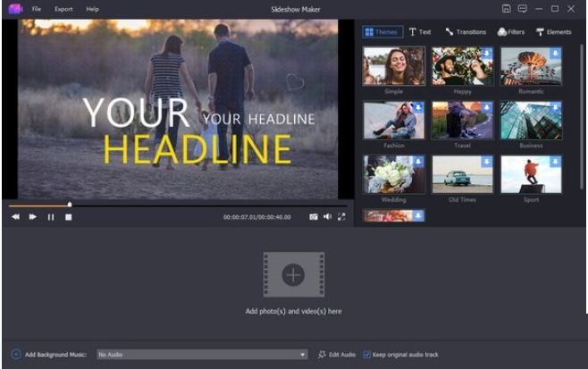Screen dimensions: 588x369
Task: Click the Edit Audio button
Action: 337,355
